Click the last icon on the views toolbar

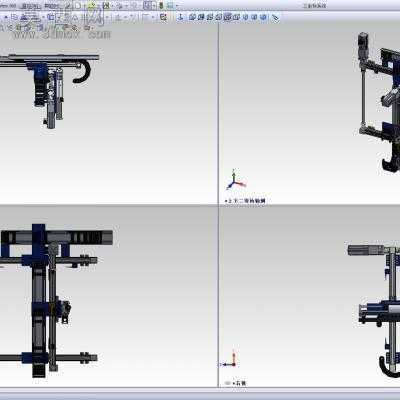tap(275, 17)
